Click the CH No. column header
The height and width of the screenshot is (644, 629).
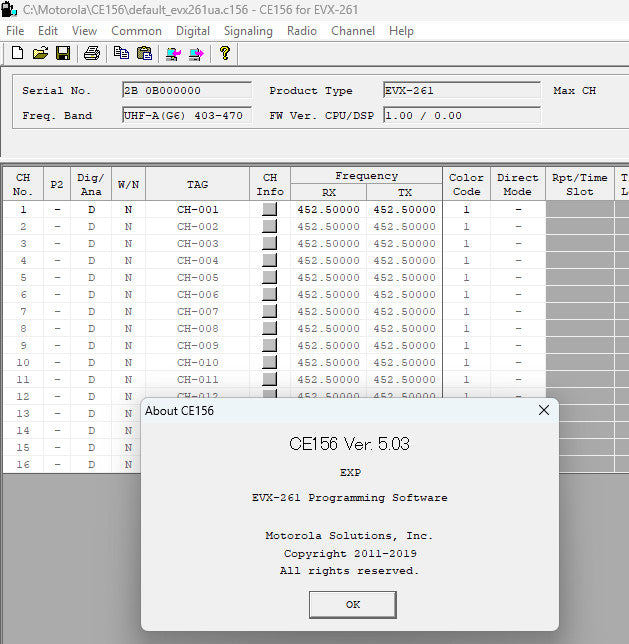[23, 184]
